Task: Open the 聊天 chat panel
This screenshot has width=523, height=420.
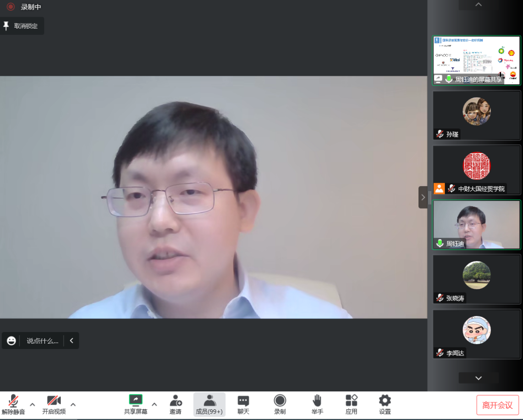Action: 244,404
